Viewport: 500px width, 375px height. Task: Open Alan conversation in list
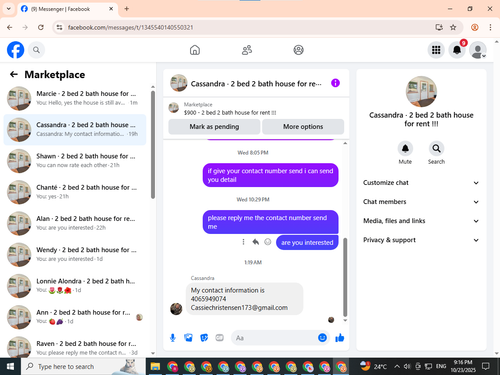click(75, 223)
